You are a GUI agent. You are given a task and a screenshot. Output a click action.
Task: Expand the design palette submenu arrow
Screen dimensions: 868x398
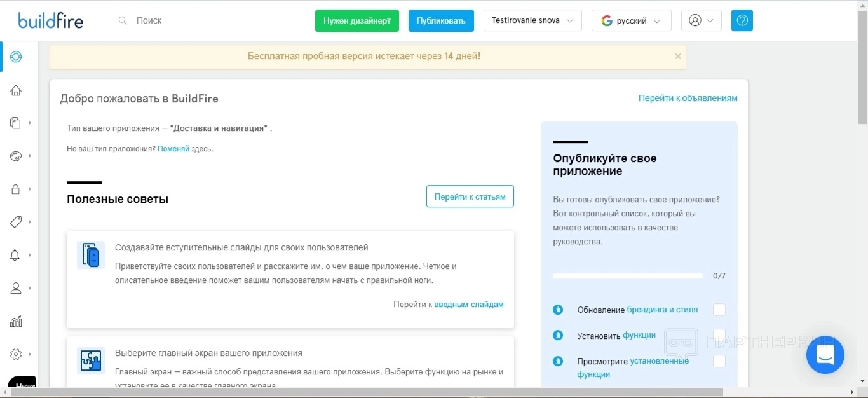coord(30,156)
